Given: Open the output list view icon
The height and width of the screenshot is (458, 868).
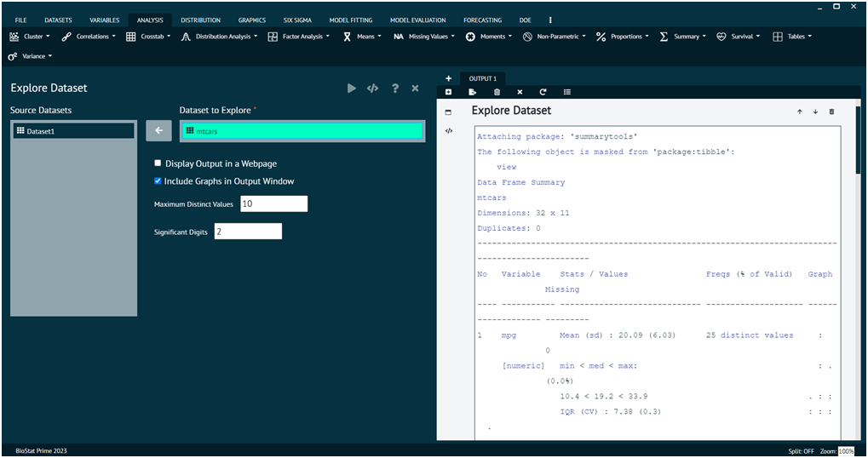Looking at the screenshot, I should (x=566, y=92).
